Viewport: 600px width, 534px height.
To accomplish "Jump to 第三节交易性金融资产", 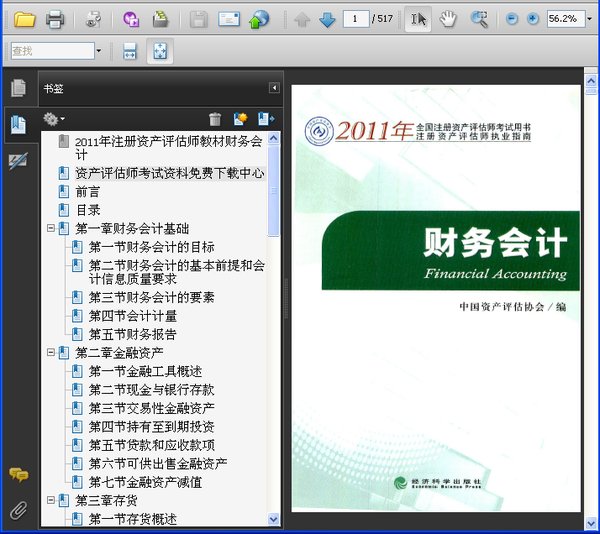I will tap(151, 408).
